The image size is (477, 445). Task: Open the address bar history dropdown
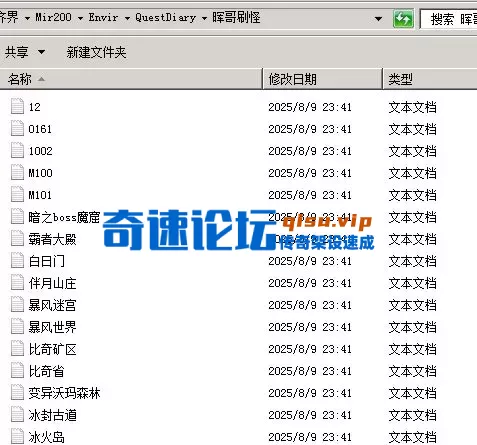click(378, 19)
